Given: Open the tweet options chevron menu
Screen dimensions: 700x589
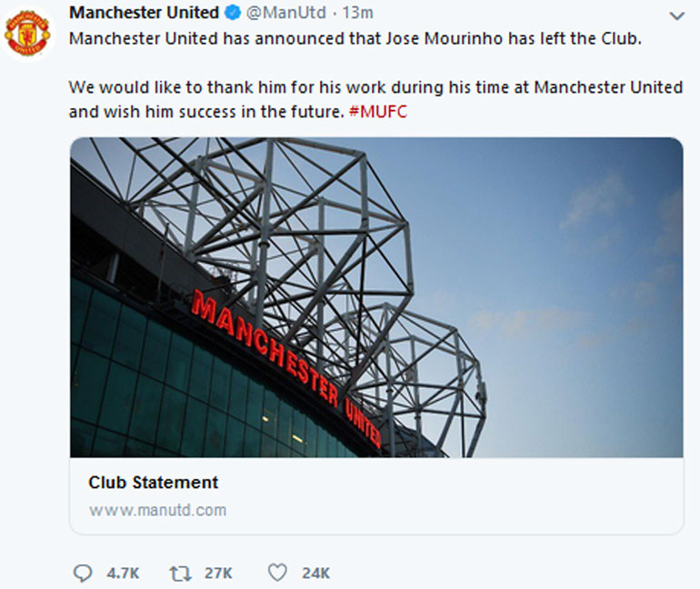Looking at the screenshot, I should pos(676,15).
